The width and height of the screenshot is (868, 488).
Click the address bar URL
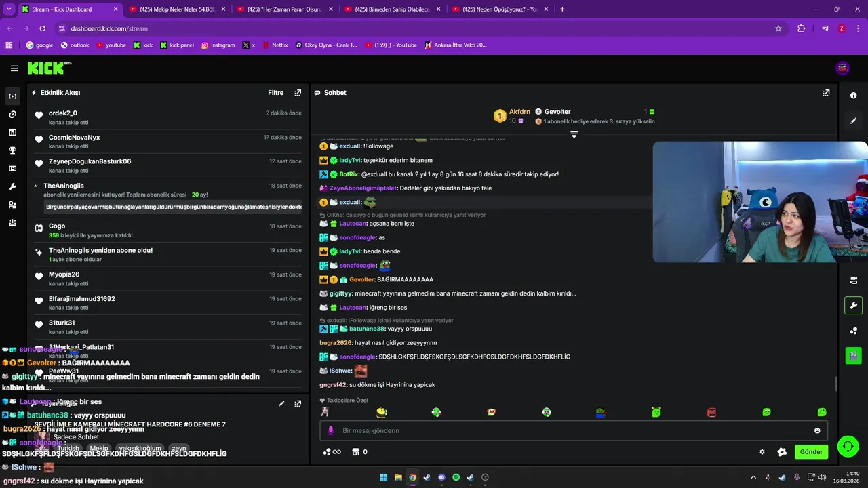point(109,28)
